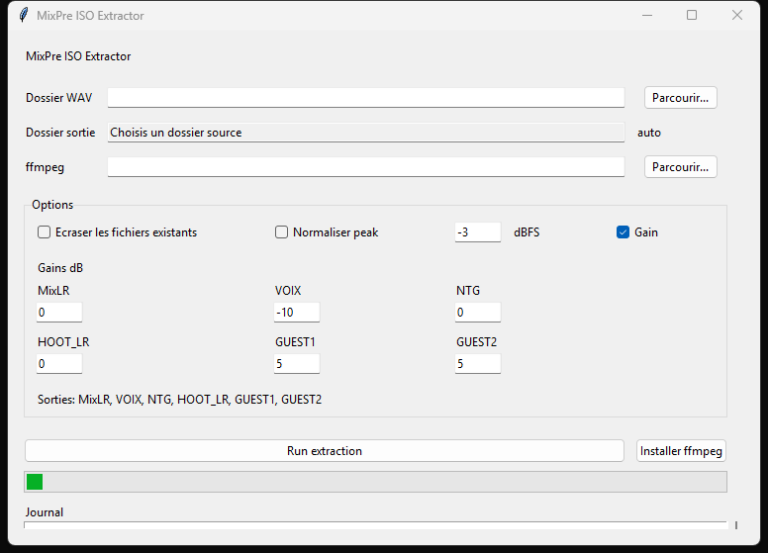
Task: Click the 'dBFS' unit label
Action: pos(527,232)
